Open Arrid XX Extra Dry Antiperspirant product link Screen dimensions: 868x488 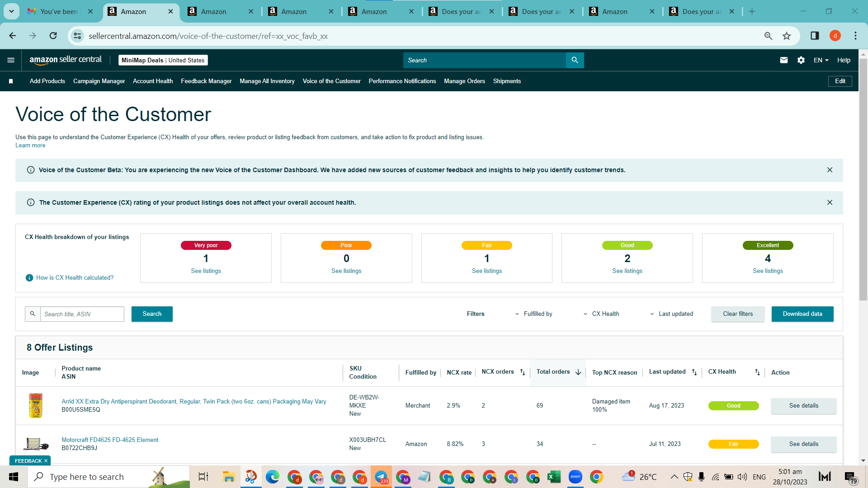tap(194, 402)
